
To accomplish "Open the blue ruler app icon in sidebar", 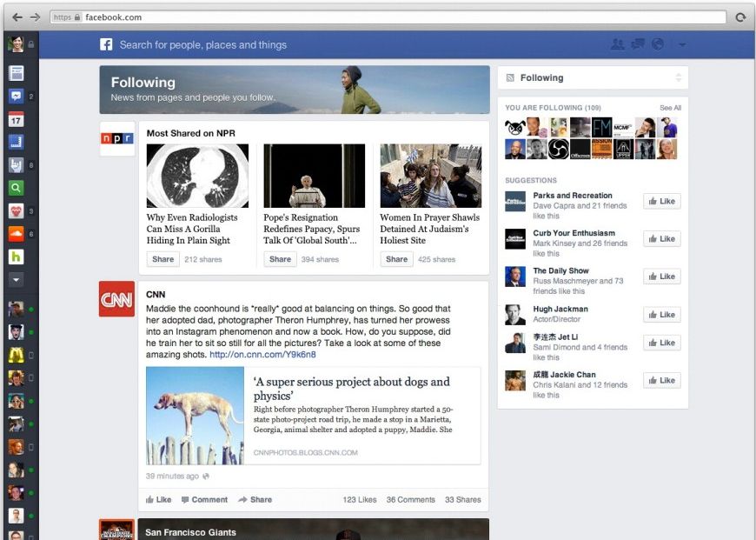I will [x=17, y=142].
